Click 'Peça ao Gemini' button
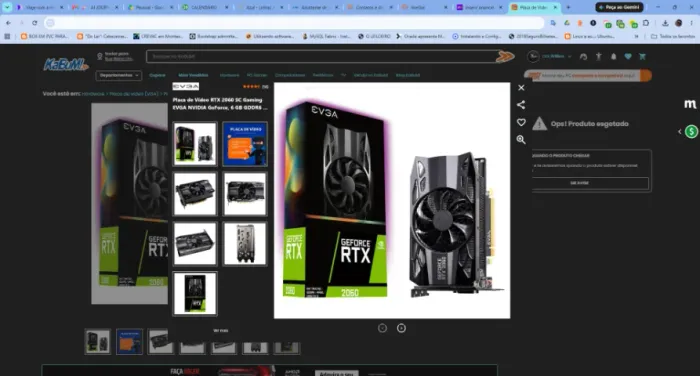This screenshot has height=376, width=700. [619, 7]
